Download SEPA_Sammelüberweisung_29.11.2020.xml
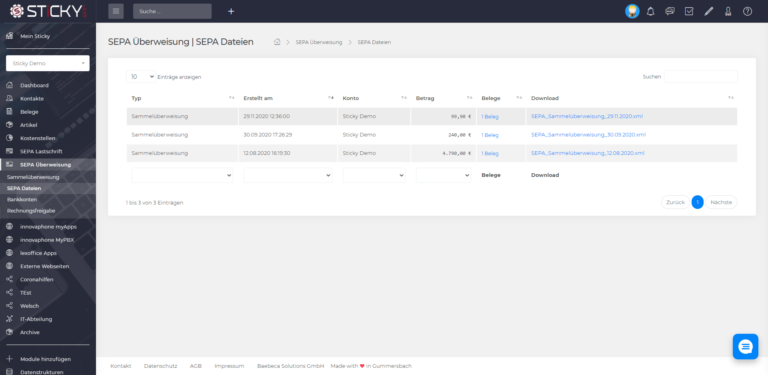Image resolution: width=768 pixels, height=375 pixels. click(x=587, y=117)
